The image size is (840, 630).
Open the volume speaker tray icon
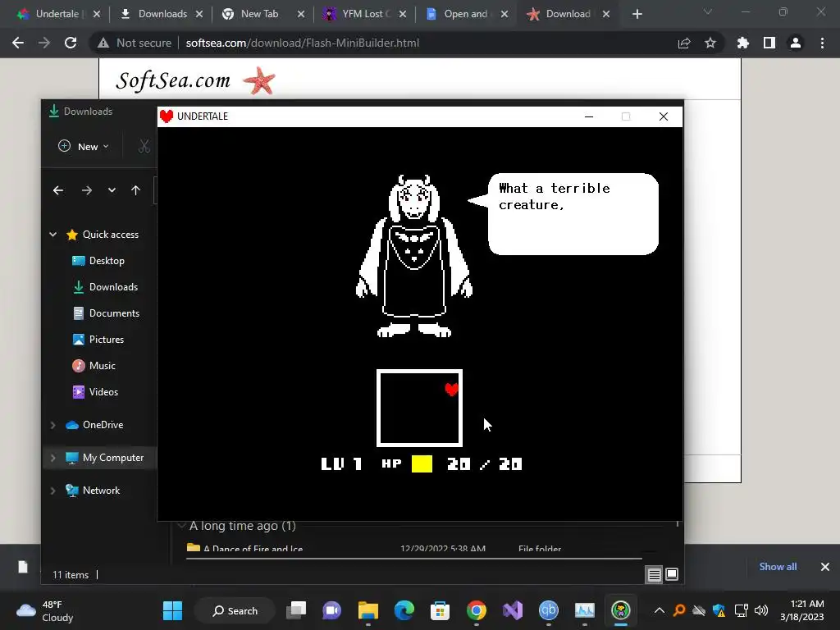click(761, 610)
